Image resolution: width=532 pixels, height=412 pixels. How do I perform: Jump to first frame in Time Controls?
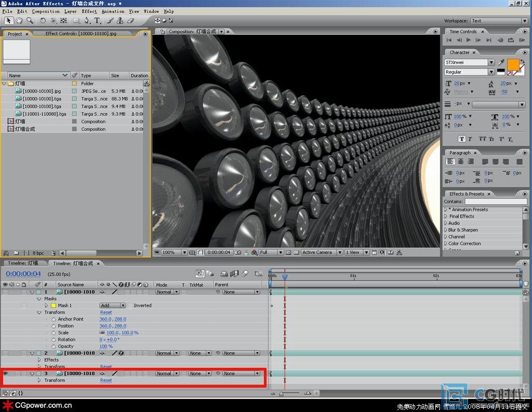pos(449,40)
